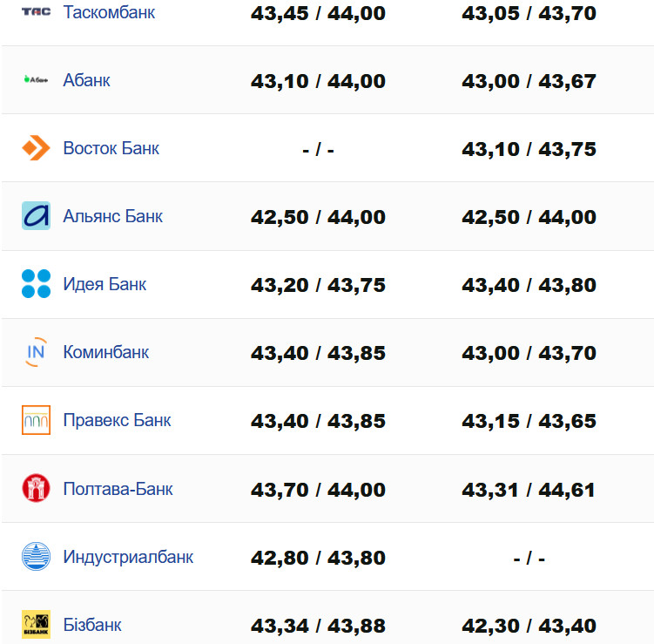Open the Альянс Банк link
The width and height of the screenshot is (654, 644).
pyautogui.click(x=112, y=216)
